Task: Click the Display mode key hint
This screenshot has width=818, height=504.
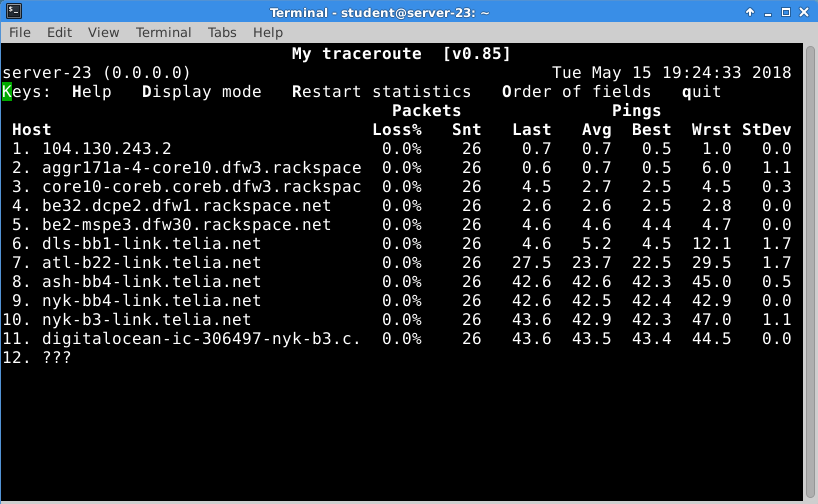Action: click(x=201, y=92)
